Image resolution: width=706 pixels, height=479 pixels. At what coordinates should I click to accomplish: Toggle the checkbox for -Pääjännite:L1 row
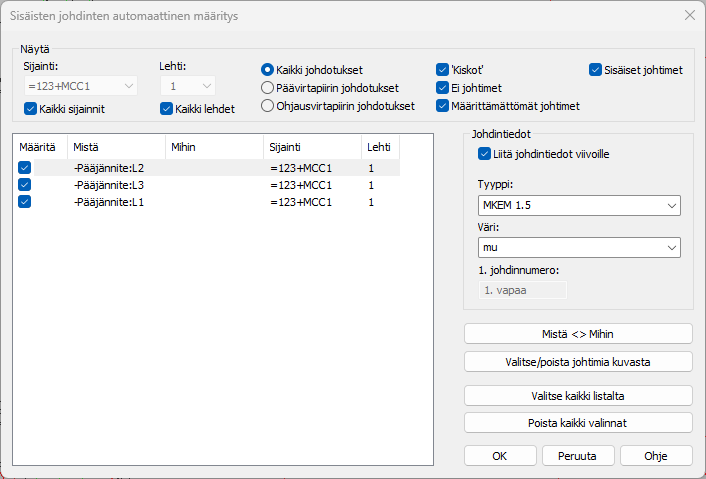[x=24, y=202]
